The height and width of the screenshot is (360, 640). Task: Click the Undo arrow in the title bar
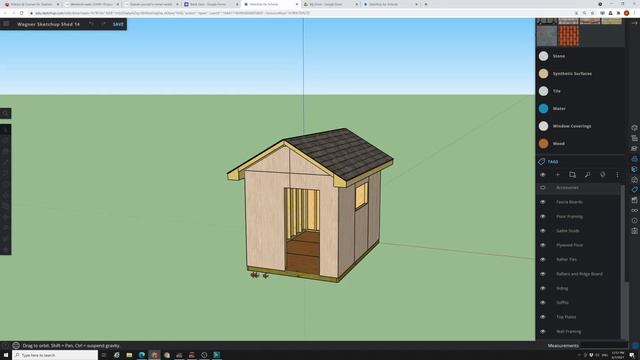(x=91, y=24)
